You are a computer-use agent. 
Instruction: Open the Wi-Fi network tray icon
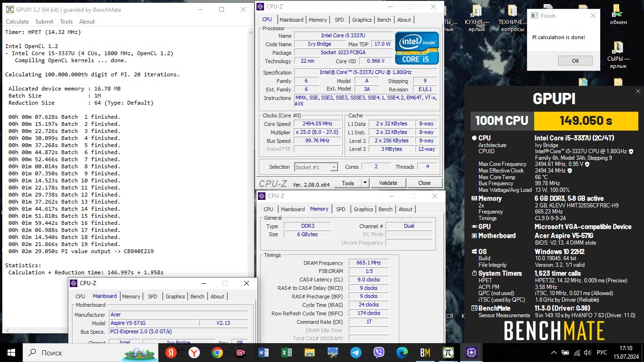tap(577, 353)
